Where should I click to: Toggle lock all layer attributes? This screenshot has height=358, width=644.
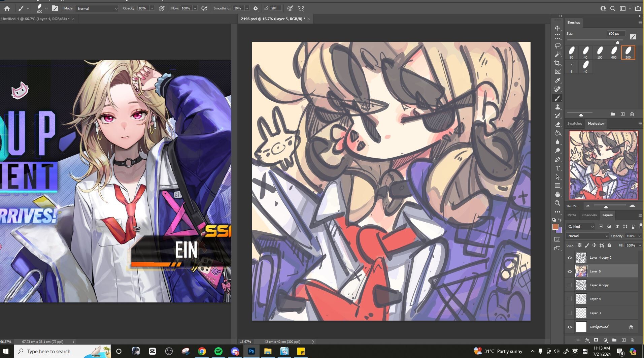(x=609, y=246)
